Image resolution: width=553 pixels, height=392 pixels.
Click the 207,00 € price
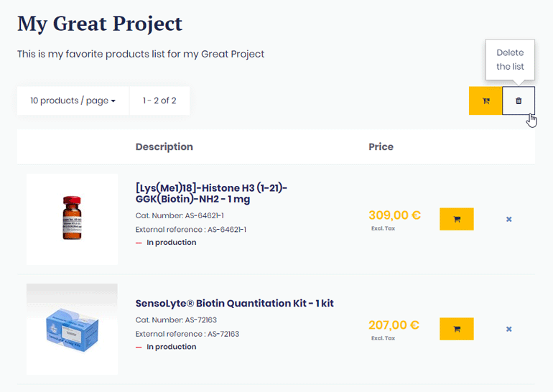coord(394,325)
